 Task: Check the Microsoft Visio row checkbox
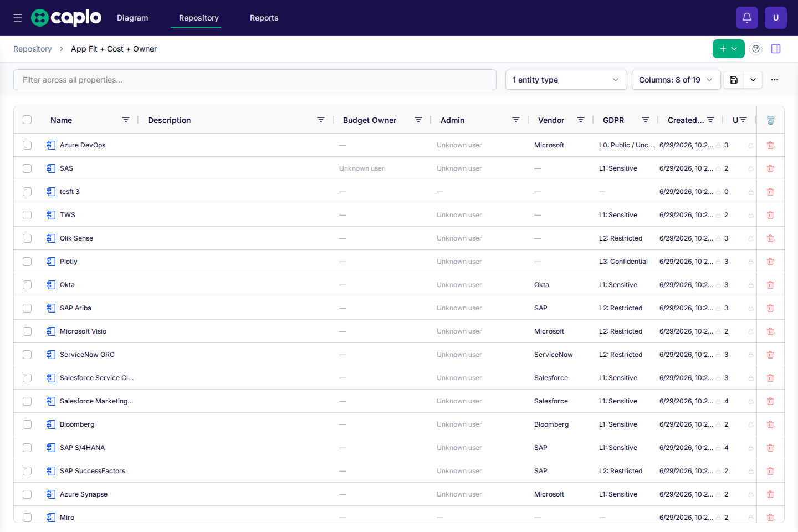27,331
